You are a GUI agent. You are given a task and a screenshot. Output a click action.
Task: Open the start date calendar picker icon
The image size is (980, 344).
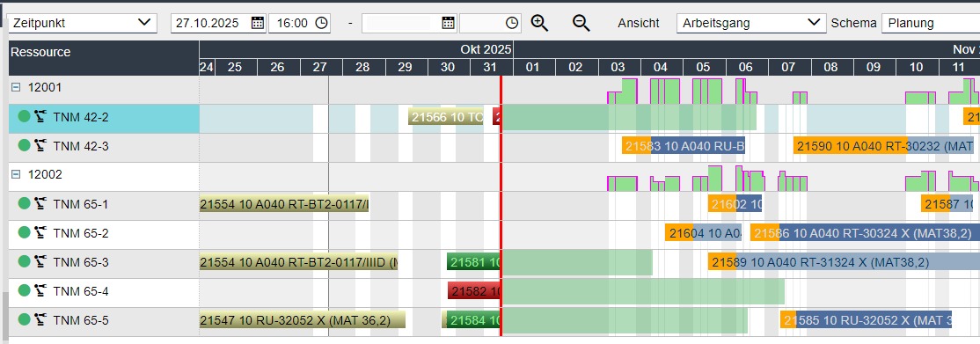pyautogui.click(x=258, y=23)
